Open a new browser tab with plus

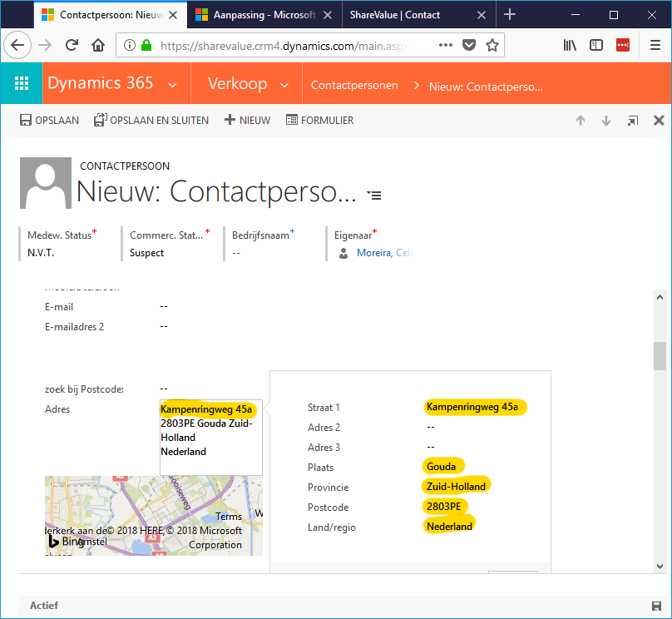point(510,15)
